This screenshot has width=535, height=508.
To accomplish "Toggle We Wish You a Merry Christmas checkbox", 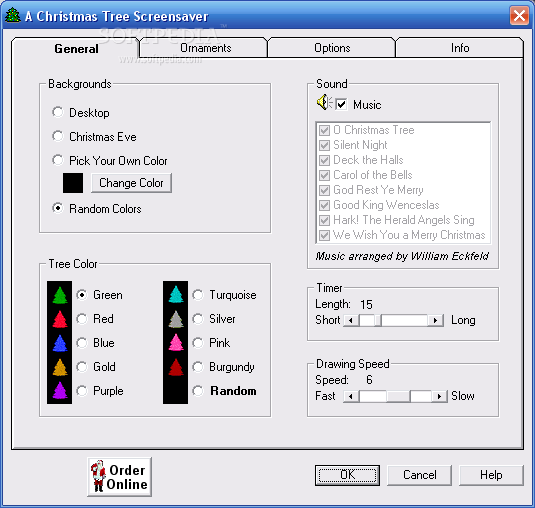I will click(x=324, y=235).
